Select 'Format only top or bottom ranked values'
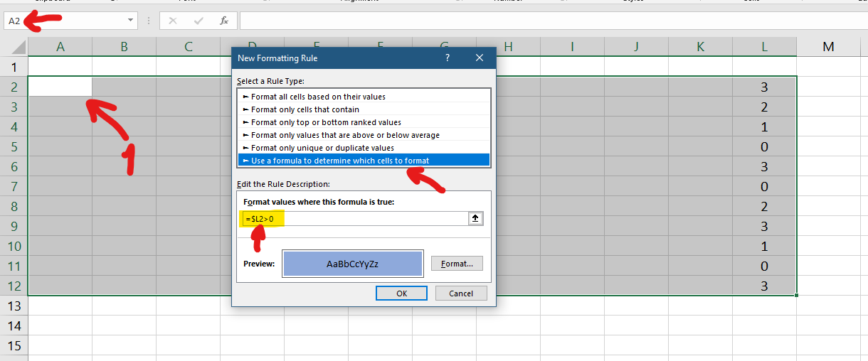The image size is (868, 361). tap(364, 122)
